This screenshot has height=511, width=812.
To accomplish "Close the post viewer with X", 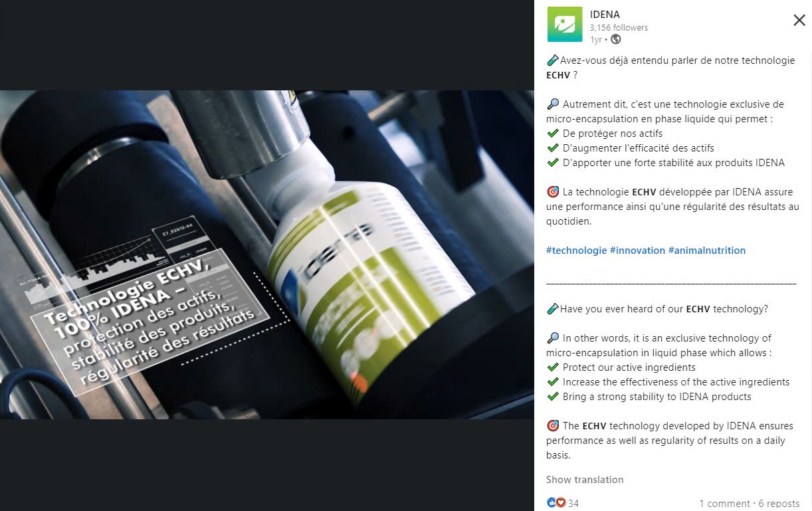I will coord(799,21).
